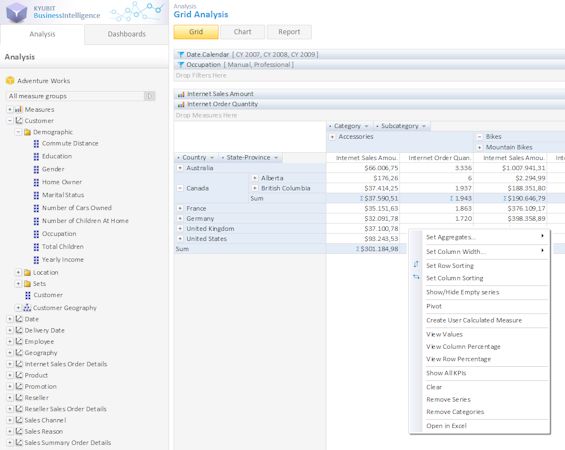The image size is (565, 450).
Task: Click the Education attribute icon
Action: point(36,157)
